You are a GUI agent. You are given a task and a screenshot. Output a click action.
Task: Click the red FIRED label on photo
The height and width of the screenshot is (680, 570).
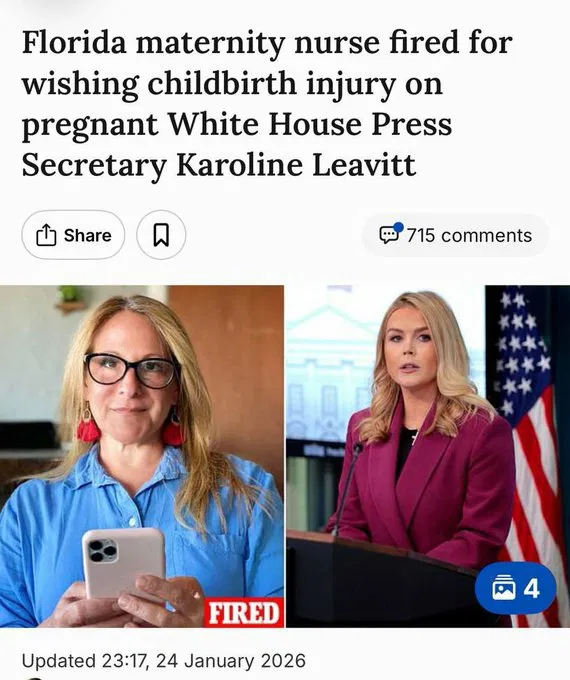click(x=243, y=613)
